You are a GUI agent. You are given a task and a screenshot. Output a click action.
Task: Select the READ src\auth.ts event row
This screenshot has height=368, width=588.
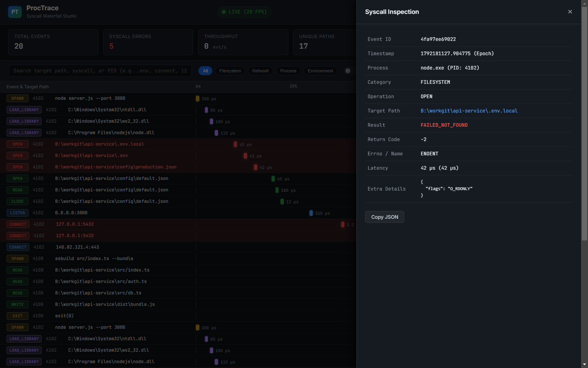click(x=178, y=282)
